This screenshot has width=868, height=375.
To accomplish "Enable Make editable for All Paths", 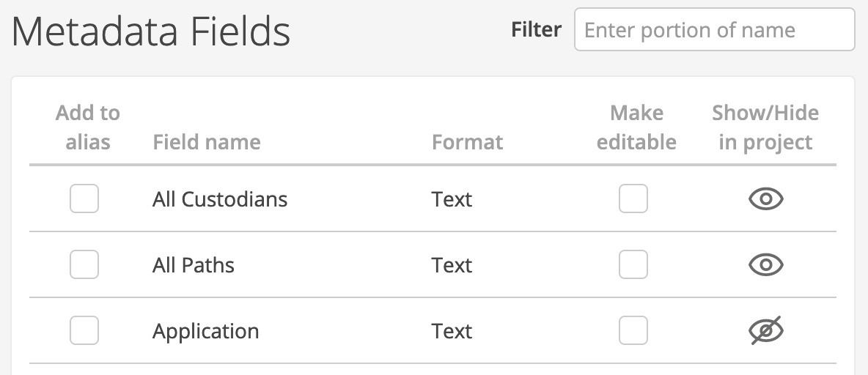I will click(x=633, y=264).
